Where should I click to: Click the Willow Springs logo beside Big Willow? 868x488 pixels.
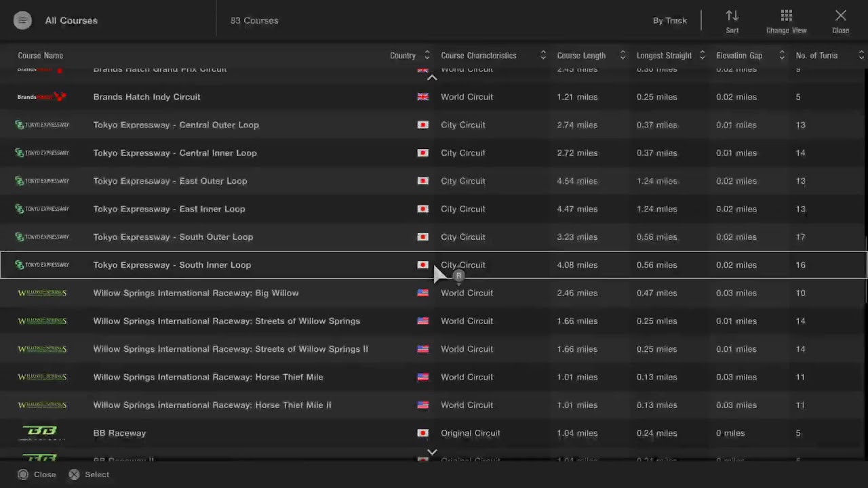(42, 293)
